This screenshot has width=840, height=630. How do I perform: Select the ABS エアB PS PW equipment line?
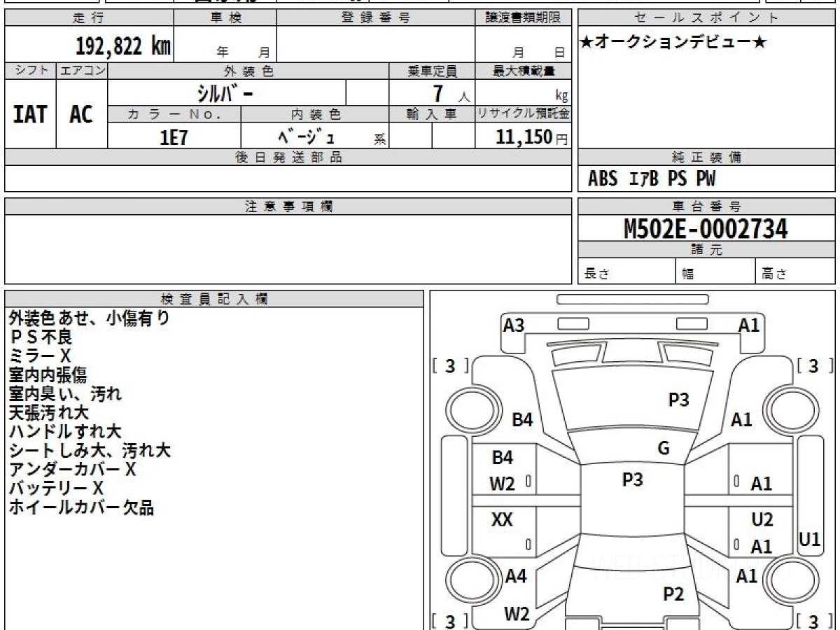tap(651, 180)
